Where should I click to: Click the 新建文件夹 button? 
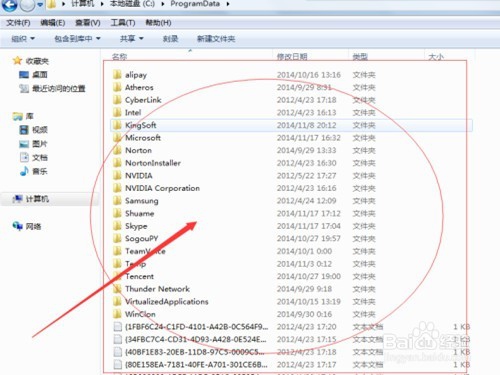coord(216,39)
